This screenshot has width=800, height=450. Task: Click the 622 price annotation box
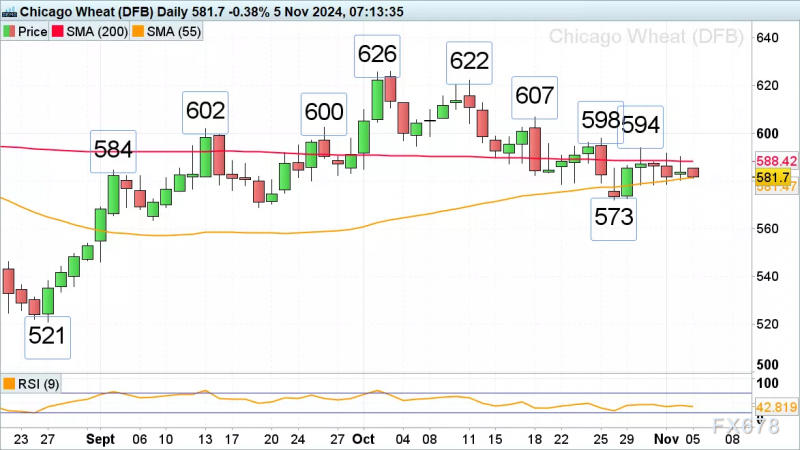[x=469, y=63]
